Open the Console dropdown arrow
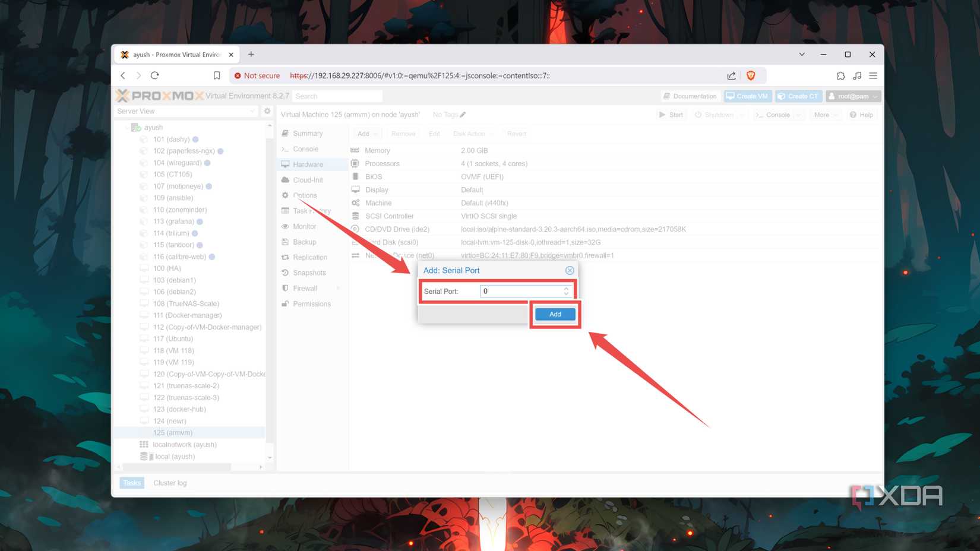Image resolution: width=980 pixels, height=551 pixels. click(x=798, y=115)
